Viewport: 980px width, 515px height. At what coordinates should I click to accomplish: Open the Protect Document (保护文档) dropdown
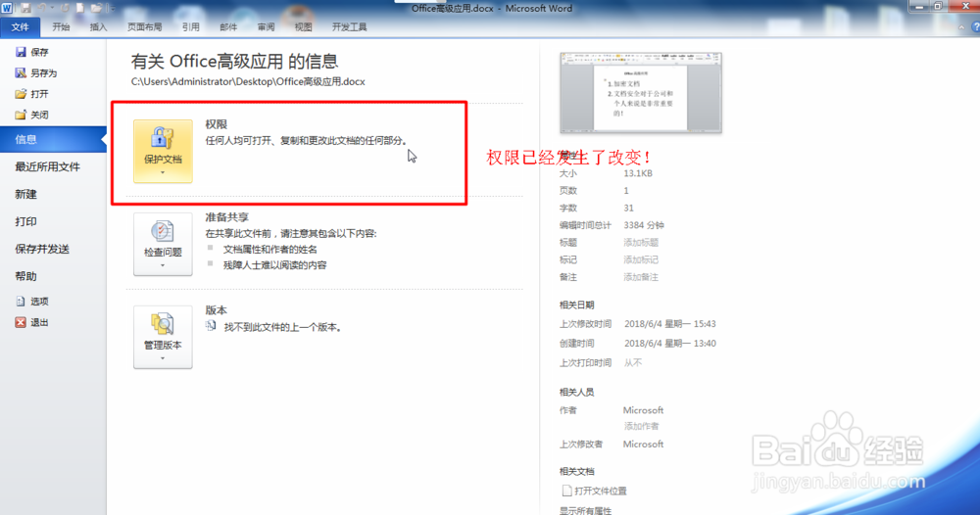point(163,151)
